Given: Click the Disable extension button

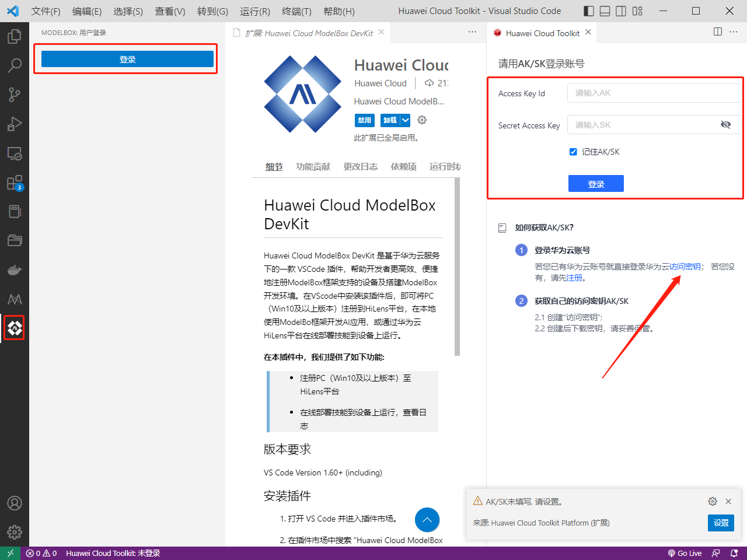Looking at the screenshot, I should click(x=365, y=120).
